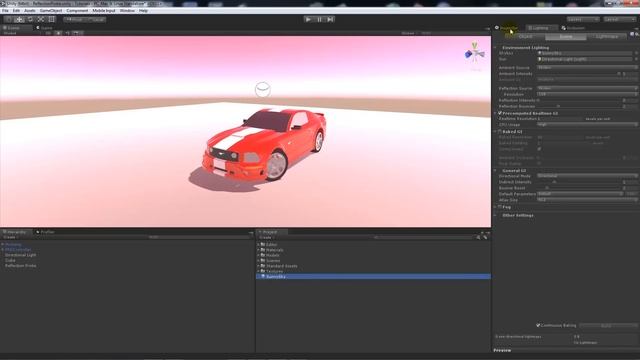Toggle the Continuous Baking checkbox
Image resolution: width=640 pixels, height=360 pixels.
pos(538,325)
